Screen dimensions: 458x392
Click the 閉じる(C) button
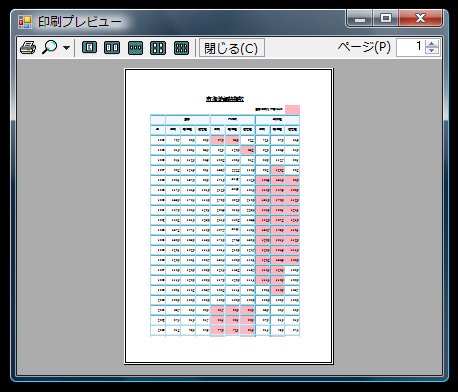point(232,48)
